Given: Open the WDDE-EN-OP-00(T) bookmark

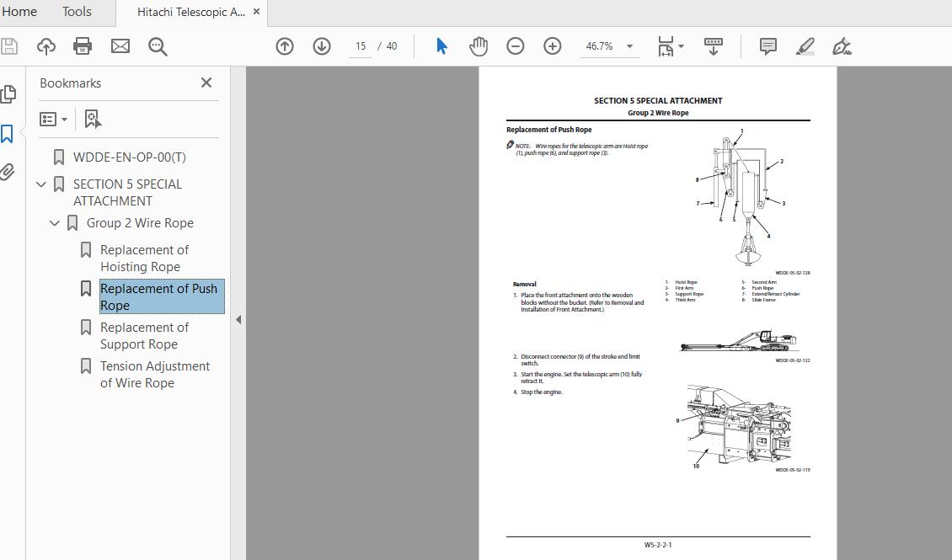Looking at the screenshot, I should [130, 157].
